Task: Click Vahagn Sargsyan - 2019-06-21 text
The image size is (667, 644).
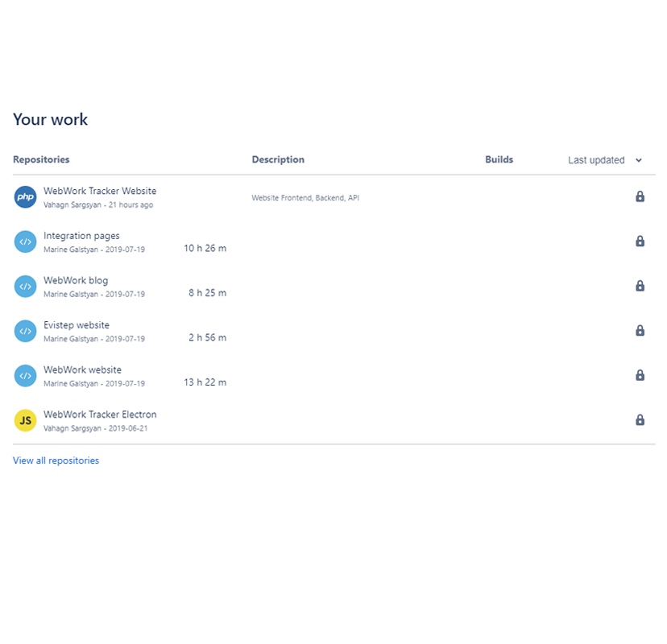Action: (95, 428)
